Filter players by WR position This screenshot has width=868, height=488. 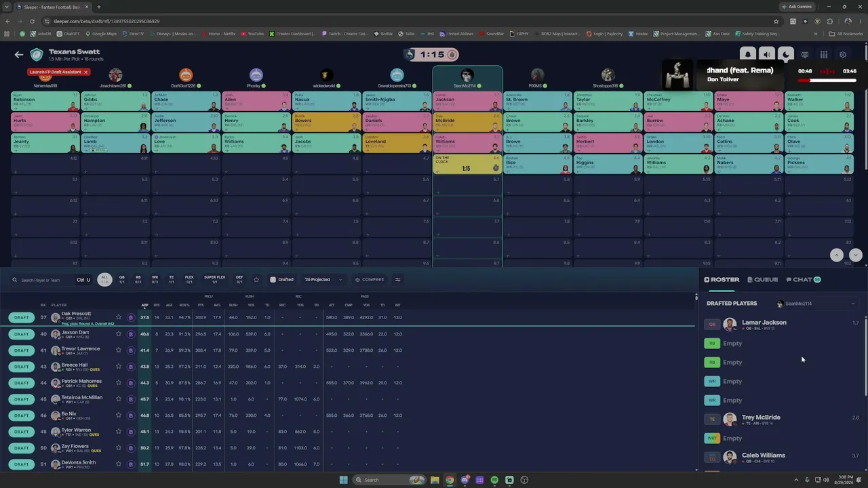tap(155, 279)
